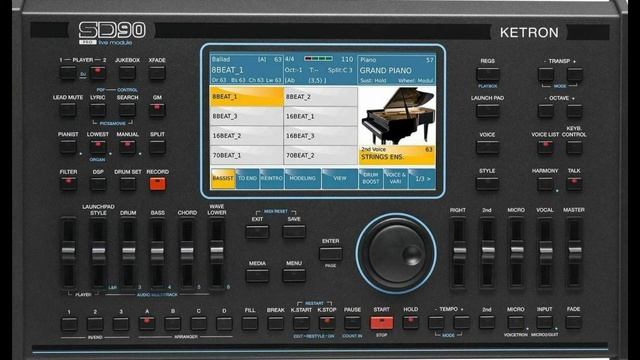Viewport: 640px width, 360px height.
Task: Select the Style button
Action: coord(488,184)
